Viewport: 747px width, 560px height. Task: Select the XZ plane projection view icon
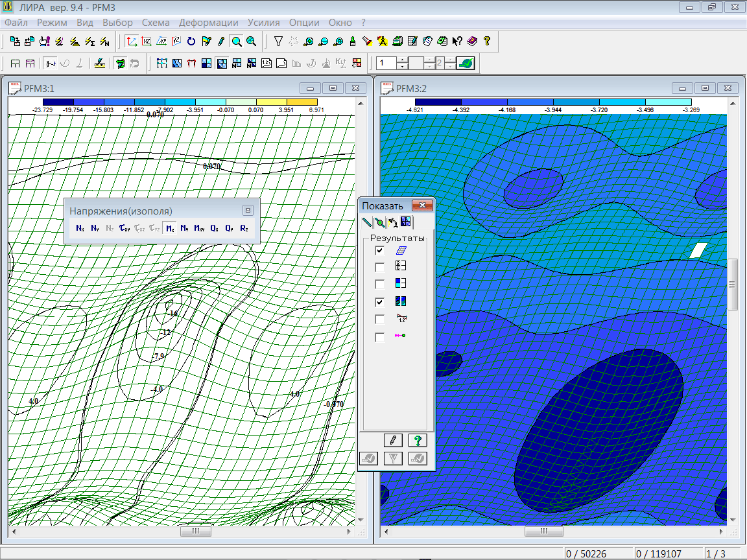pos(147,41)
